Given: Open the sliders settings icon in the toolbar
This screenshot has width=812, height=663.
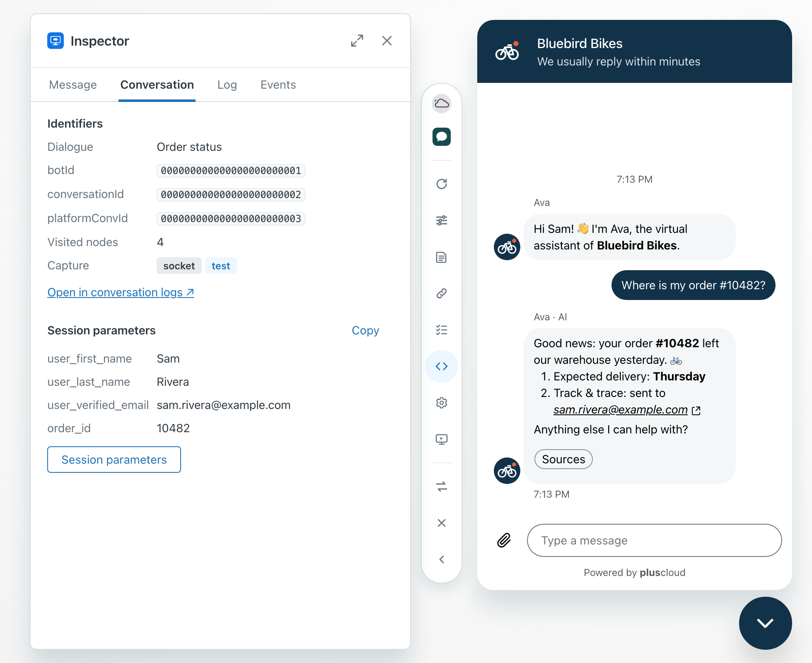Looking at the screenshot, I should coord(442,220).
